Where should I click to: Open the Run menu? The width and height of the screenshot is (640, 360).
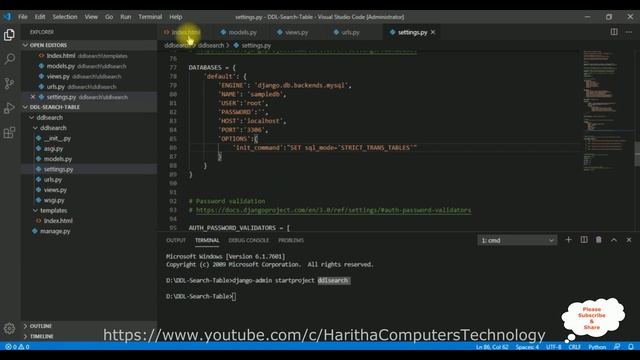tap(126, 17)
